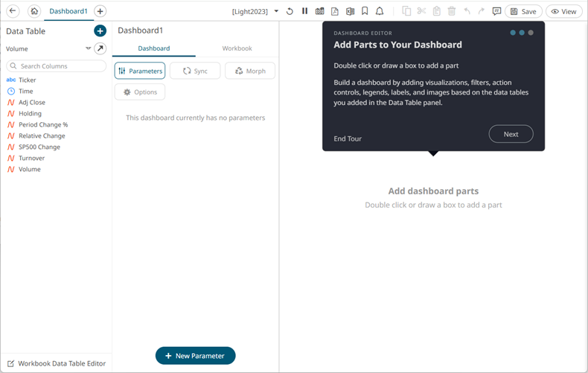Select the Parameters toggle button
The image size is (588, 373).
(x=140, y=71)
